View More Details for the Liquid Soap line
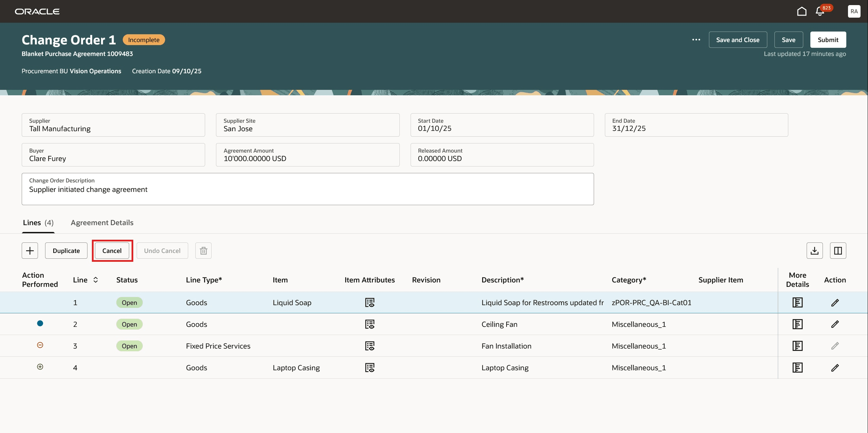868x433 pixels. tap(797, 302)
